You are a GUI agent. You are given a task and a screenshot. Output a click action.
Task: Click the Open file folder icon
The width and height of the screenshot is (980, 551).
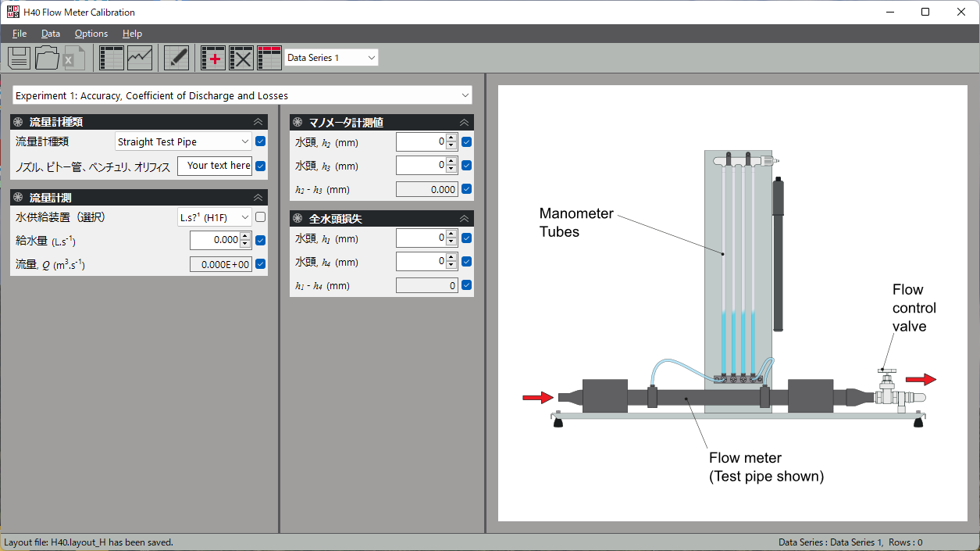click(47, 58)
